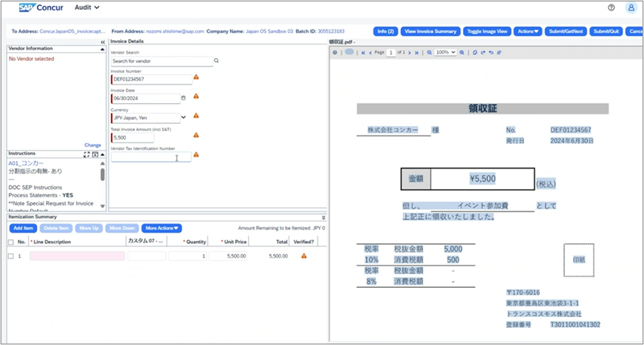
Task: Open the Currency dropdown
Action: pos(183,118)
